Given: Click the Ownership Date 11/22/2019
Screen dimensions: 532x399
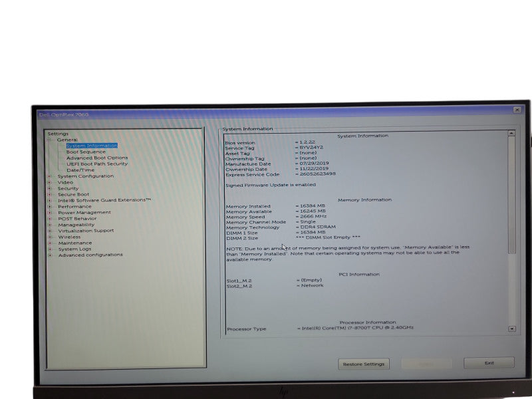Looking at the screenshot, I should [x=314, y=169].
